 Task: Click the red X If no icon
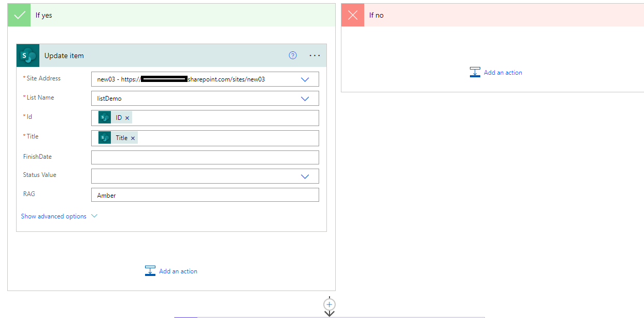[x=353, y=15]
